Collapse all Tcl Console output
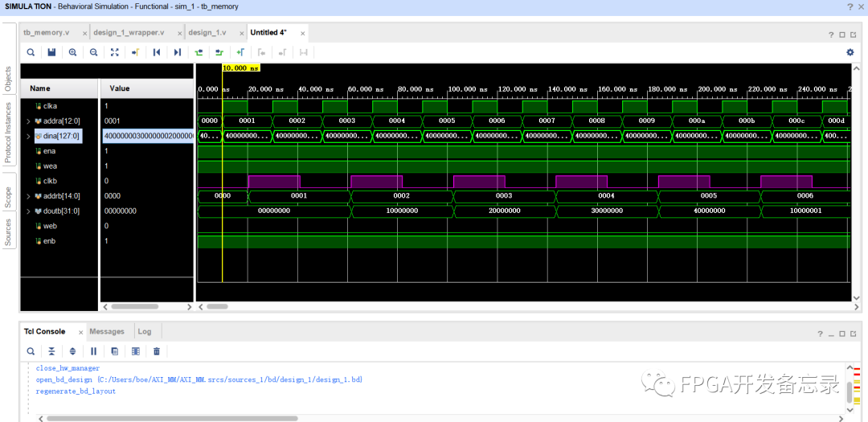 pyautogui.click(x=51, y=351)
